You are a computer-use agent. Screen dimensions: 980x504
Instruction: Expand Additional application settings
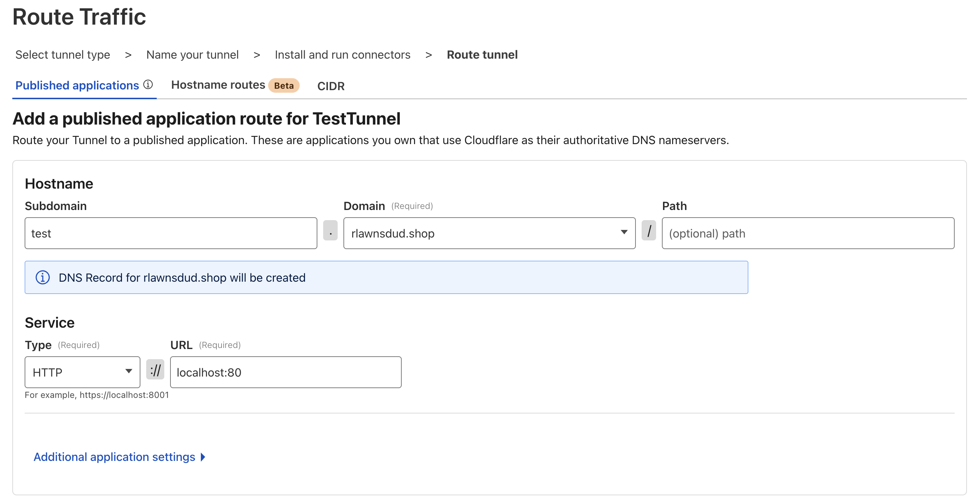click(114, 457)
